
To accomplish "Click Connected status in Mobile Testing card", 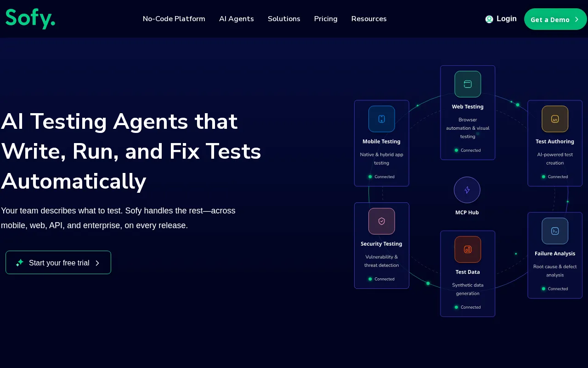I will (x=381, y=177).
